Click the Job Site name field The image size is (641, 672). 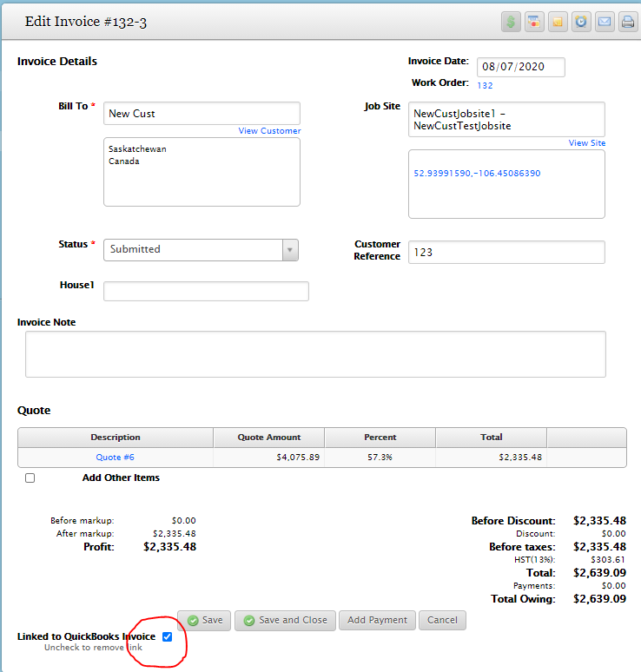click(x=506, y=120)
